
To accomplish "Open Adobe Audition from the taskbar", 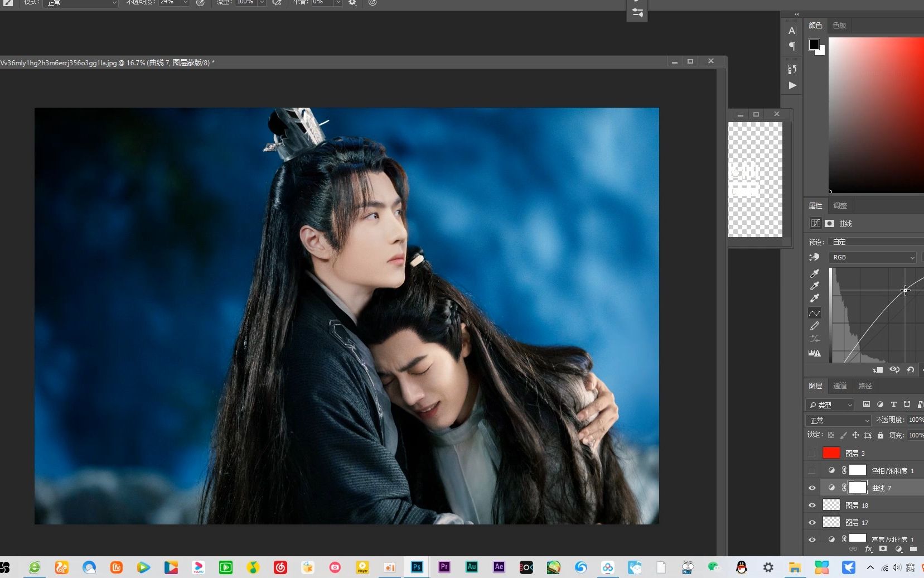I will coord(471,567).
